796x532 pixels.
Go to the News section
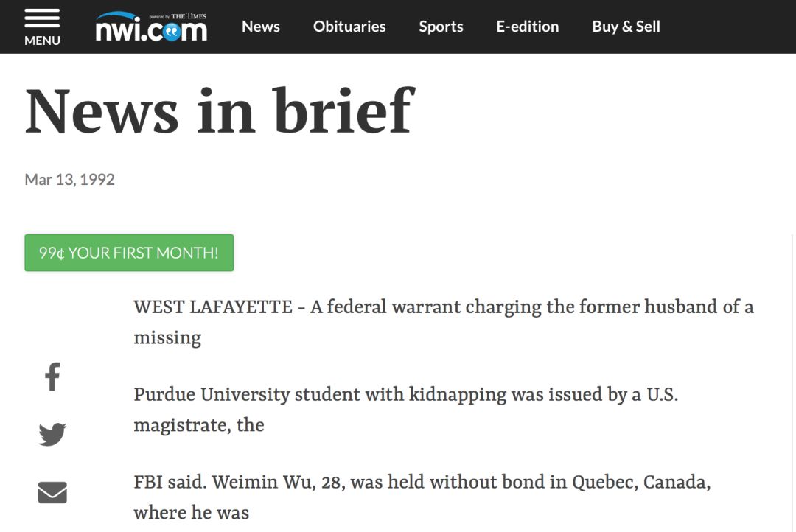pyautogui.click(x=261, y=27)
